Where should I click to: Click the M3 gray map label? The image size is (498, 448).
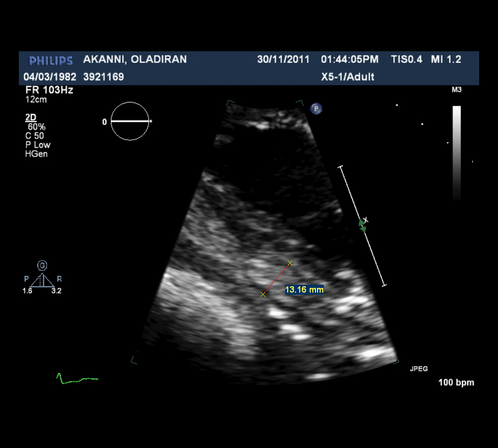pyautogui.click(x=456, y=91)
